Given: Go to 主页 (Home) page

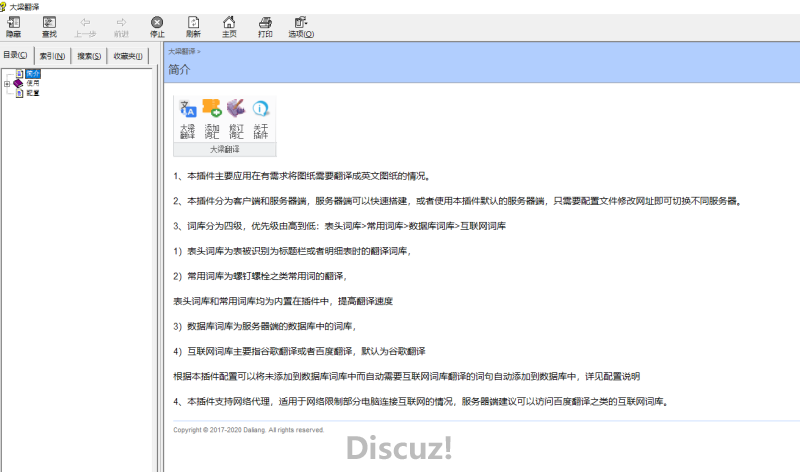Looking at the screenshot, I should point(229,25).
